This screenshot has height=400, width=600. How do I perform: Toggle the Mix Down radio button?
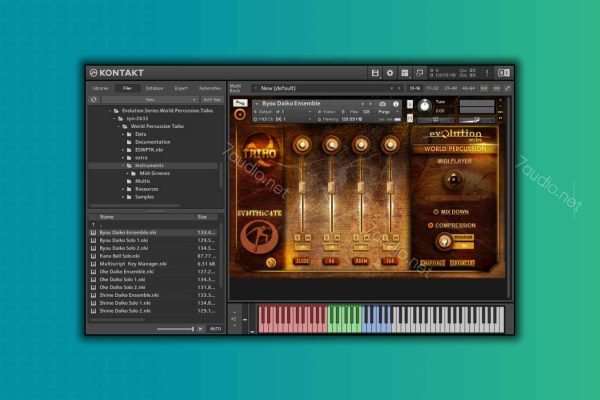[436, 212]
